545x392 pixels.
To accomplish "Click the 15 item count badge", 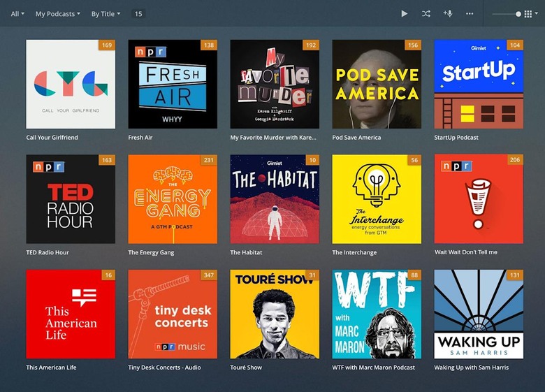I will [138, 14].
